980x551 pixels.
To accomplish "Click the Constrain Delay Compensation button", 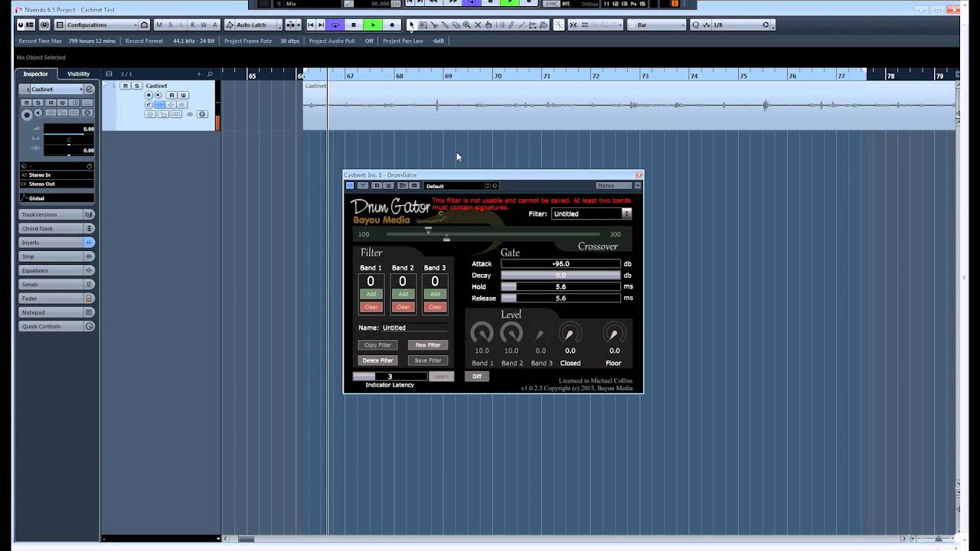I will [44, 24].
